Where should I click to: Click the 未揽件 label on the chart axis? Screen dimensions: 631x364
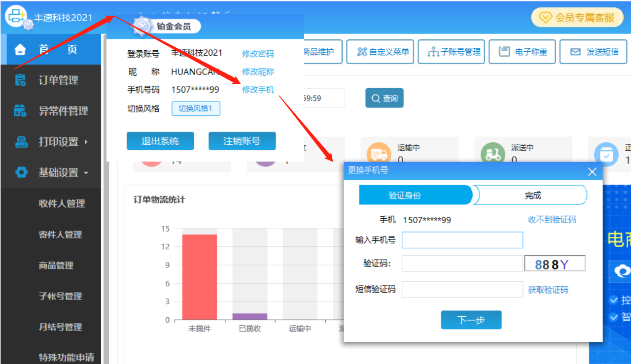200,329
